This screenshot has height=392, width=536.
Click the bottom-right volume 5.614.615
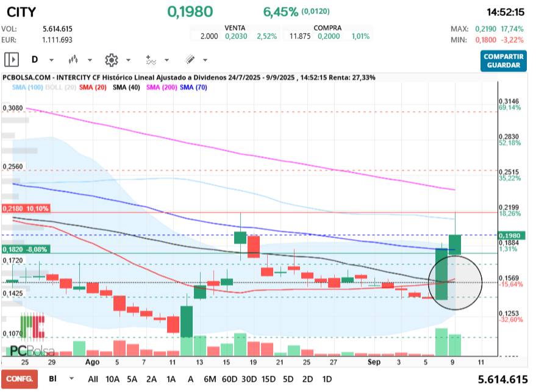coord(503,379)
